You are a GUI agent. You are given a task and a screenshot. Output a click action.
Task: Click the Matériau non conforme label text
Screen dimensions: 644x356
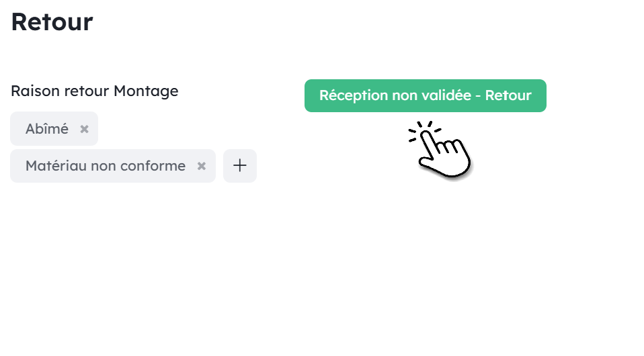coord(106,166)
